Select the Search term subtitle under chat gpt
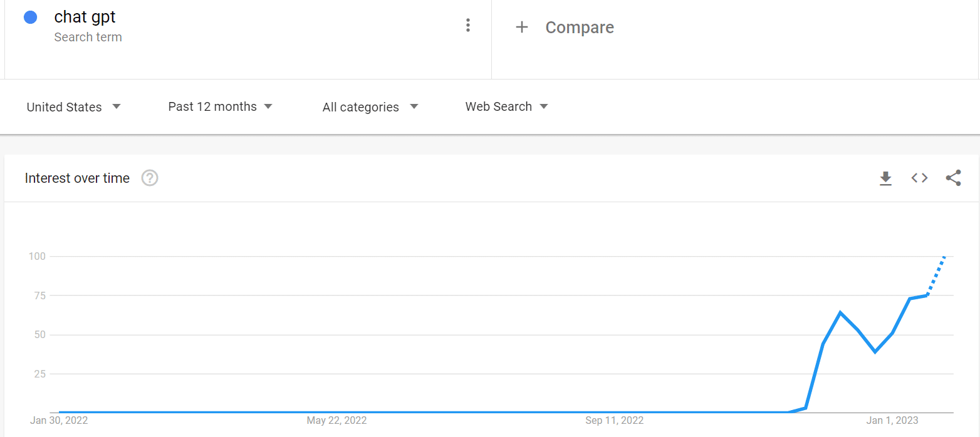The height and width of the screenshot is (437, 980). (88, 37)
